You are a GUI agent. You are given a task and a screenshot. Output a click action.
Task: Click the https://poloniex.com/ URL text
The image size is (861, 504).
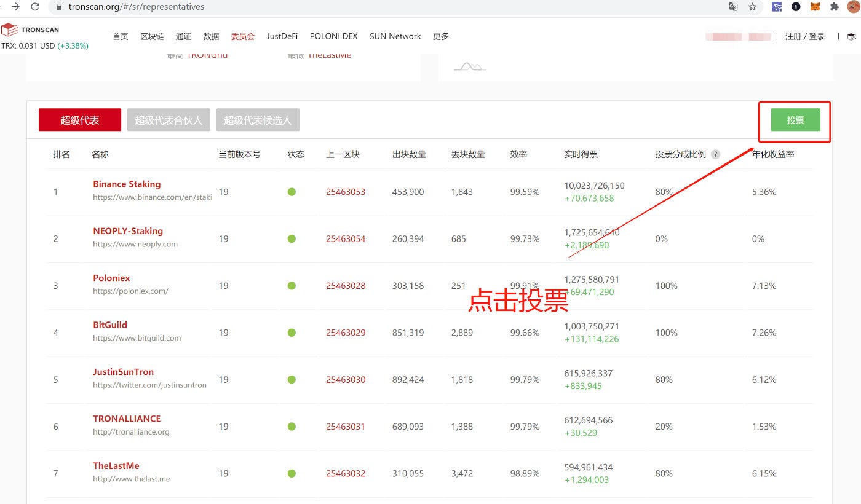pos(130,291)
